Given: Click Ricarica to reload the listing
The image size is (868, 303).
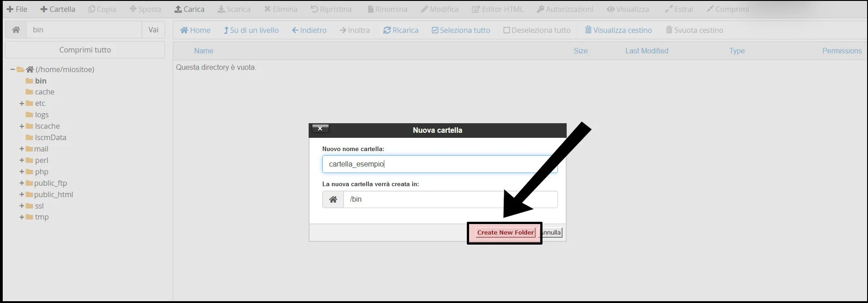Looking at the screenshot, I should (401, 30).
